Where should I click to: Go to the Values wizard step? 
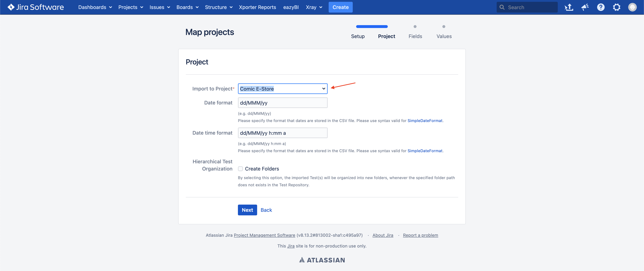coord(444,36)
